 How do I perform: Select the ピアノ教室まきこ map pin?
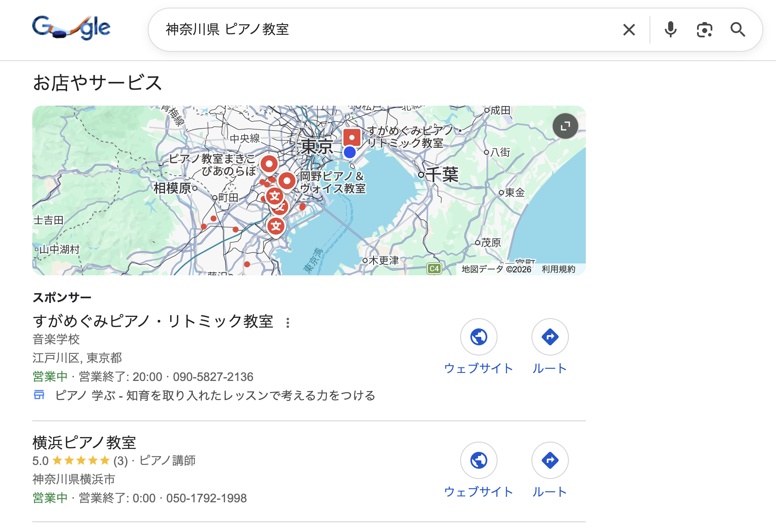pyautogui.click(x=269, y=164)
